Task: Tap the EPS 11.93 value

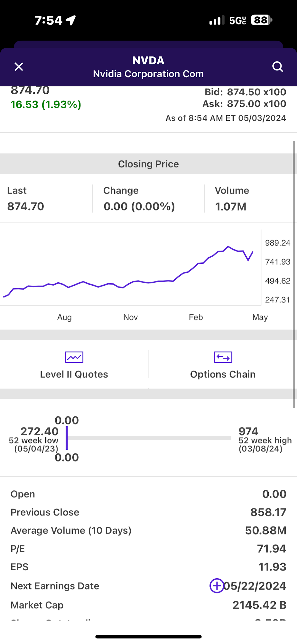Action: tap(272, 567)
